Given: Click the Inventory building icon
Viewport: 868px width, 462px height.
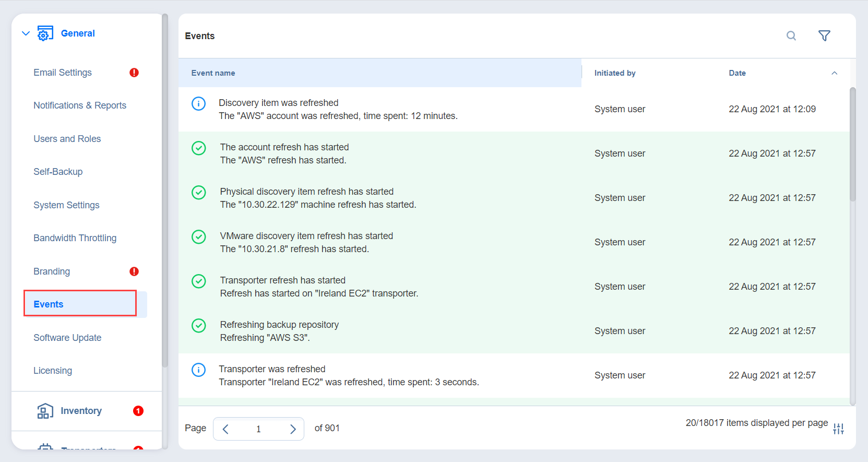Looking at the screenshot, I should click(x=45, y=411).
